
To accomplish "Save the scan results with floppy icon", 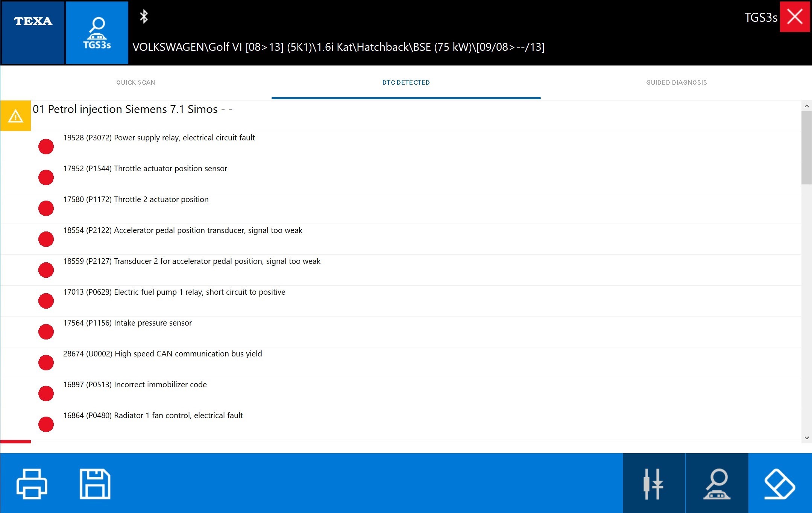I will (x=95, y=484).
